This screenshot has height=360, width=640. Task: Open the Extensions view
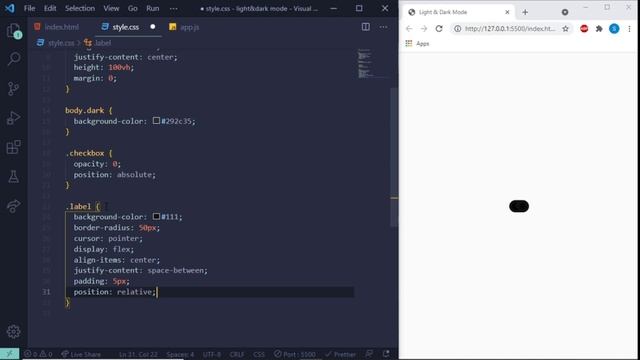[13, 147]
